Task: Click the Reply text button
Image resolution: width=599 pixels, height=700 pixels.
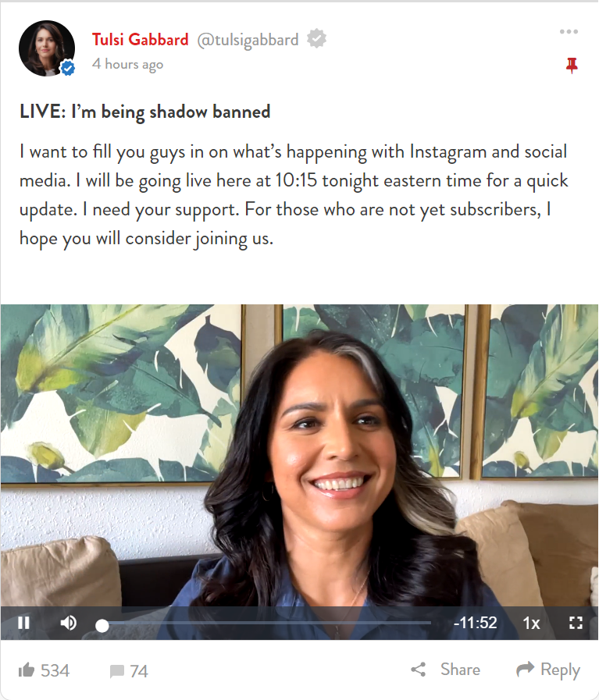Action: (x=560, y=670)
